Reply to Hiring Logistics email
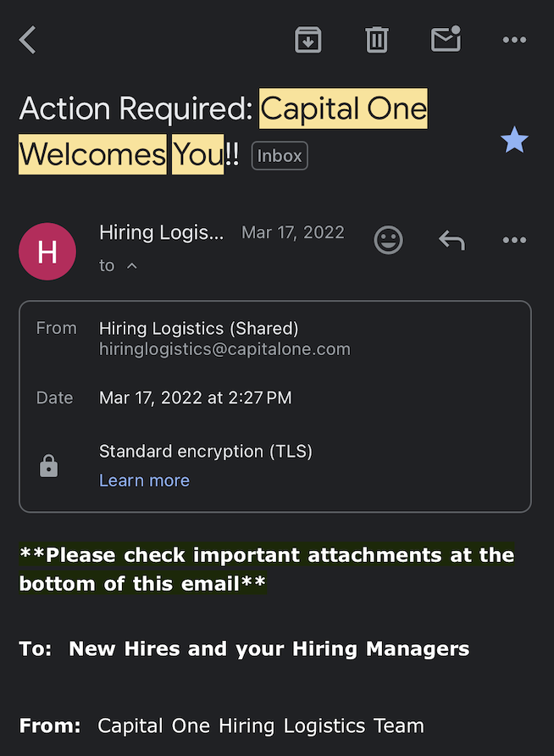Screen dimensions: 554x756 point(452,241)
